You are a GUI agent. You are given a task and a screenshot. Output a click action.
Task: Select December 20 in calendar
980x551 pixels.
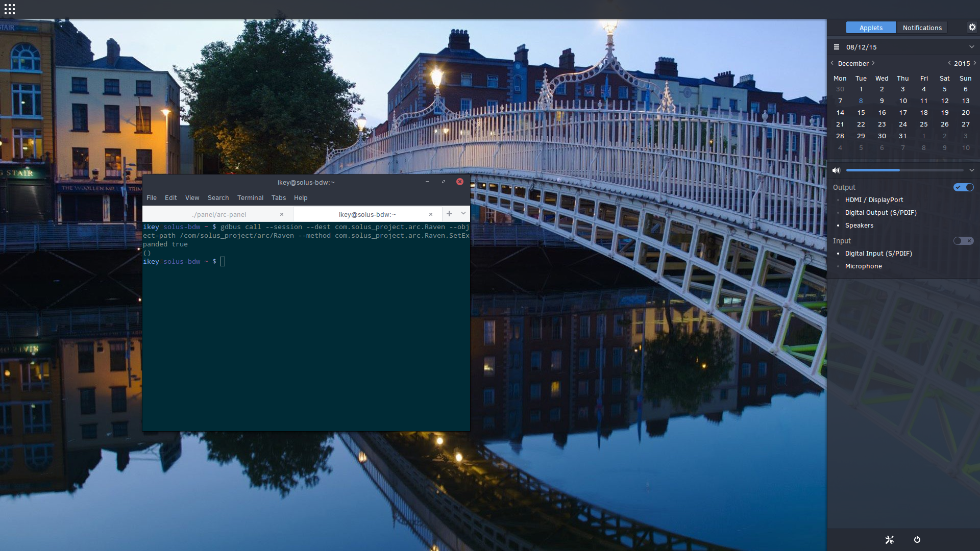pyautogui.click(x=966, y=113)
